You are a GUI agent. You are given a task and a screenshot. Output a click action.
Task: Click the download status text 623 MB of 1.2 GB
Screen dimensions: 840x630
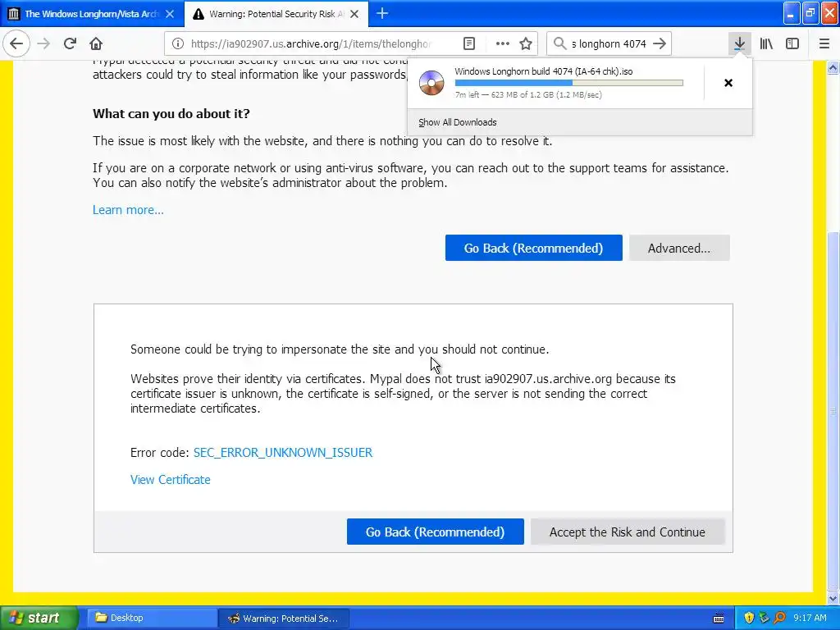[x=528, y=95]
